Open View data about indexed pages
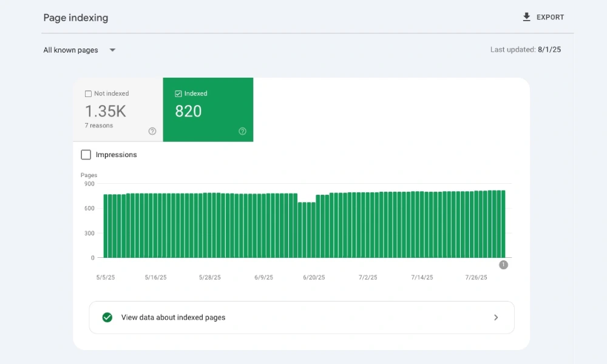This screenshot has height=364, width=607. click(173, 317)
